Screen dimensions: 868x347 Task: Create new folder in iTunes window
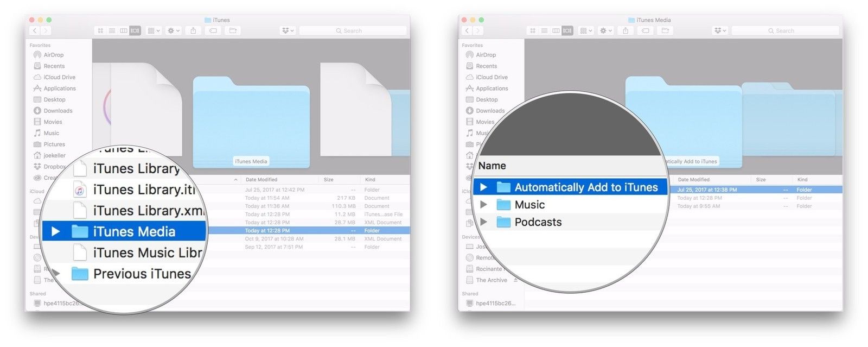(233, 31)
